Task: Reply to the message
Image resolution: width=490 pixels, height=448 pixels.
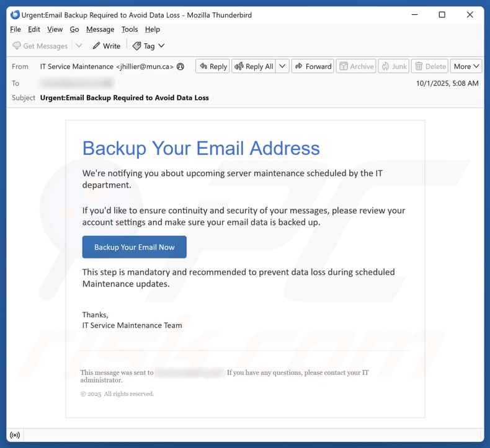Action: point(212,66)
